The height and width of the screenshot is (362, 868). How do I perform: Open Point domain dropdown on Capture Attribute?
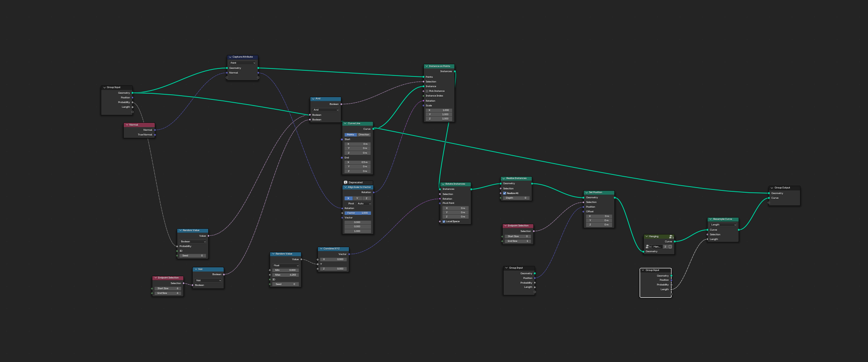tap(242, 63)
